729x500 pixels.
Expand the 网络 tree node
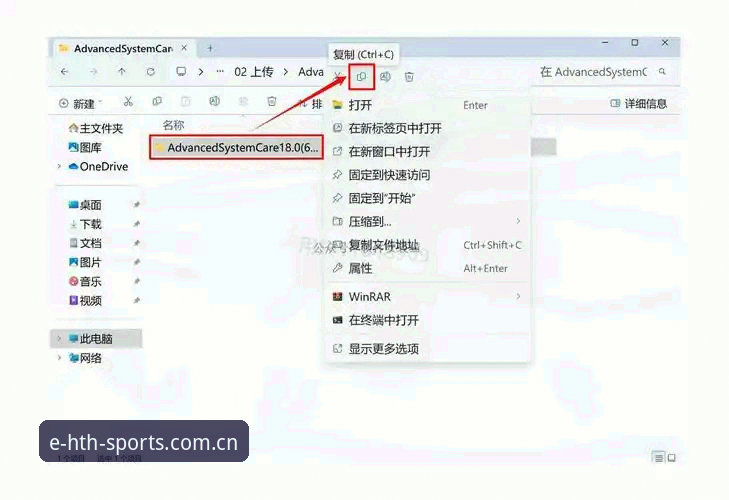pos(59,358)
